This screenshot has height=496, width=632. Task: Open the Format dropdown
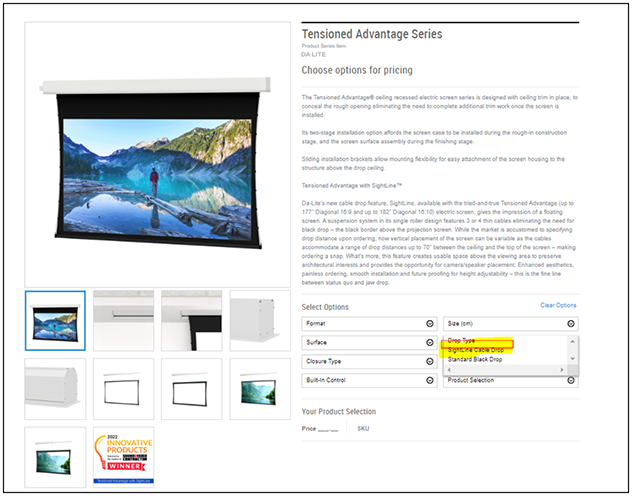(369, 324)
